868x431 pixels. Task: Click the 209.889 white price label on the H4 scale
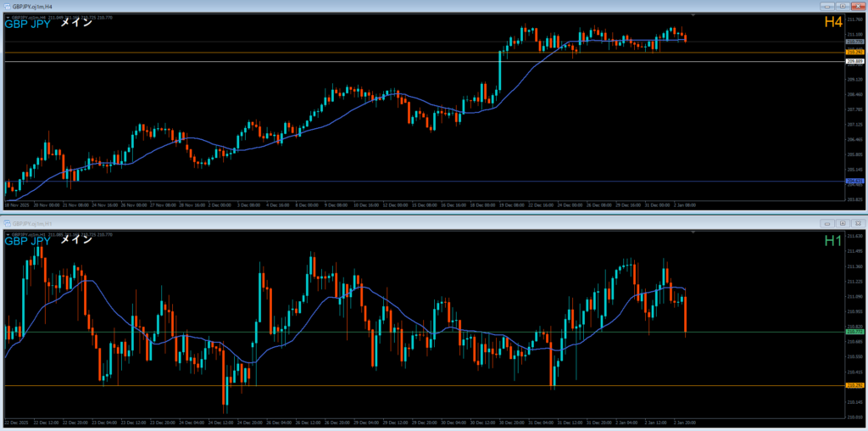(855, 61)
